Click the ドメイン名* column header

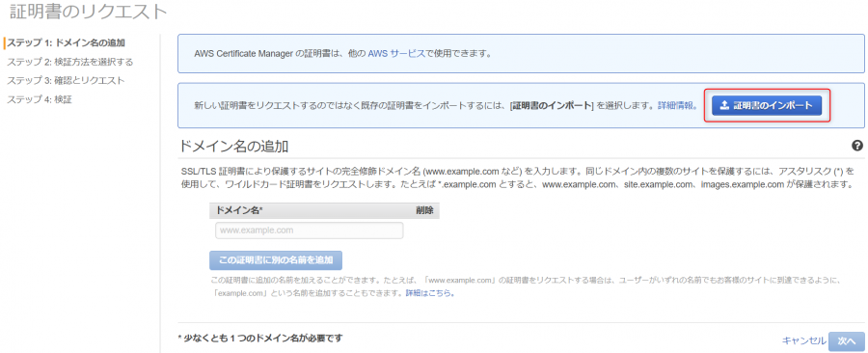239,210
